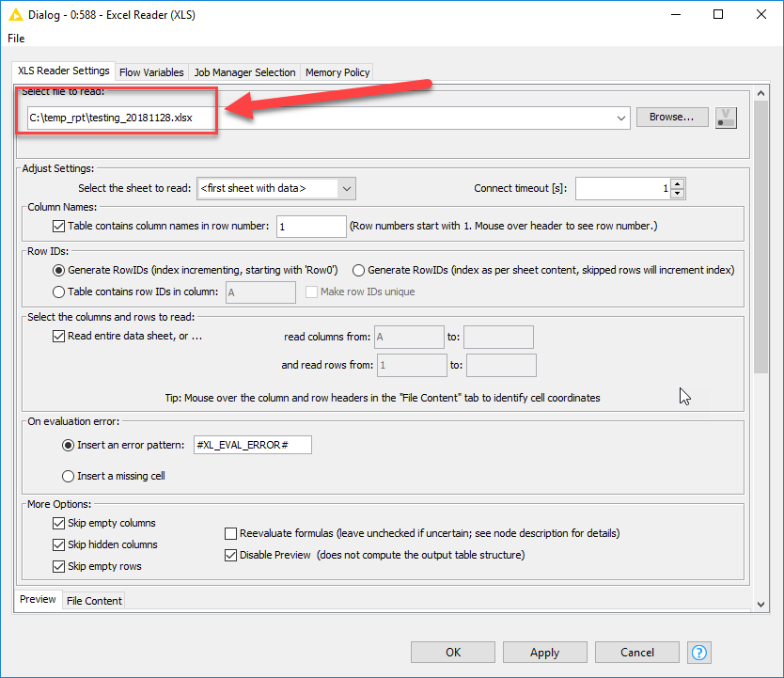Toggle Read entire data sheet checkbox
784x678 pixels.
(x=59, y=337)
